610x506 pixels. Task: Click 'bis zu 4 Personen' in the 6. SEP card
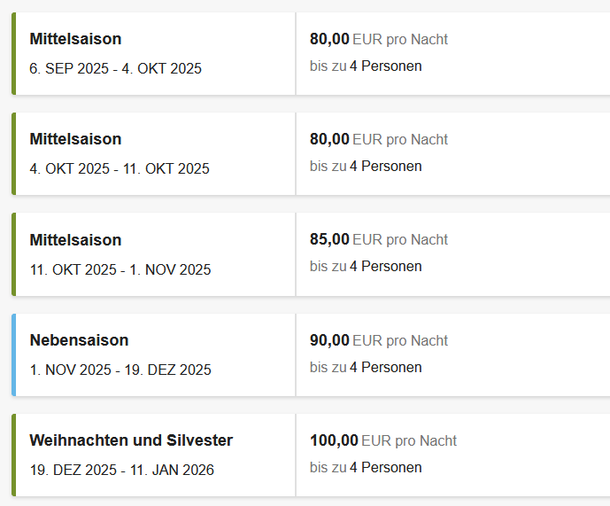[366, 66]
